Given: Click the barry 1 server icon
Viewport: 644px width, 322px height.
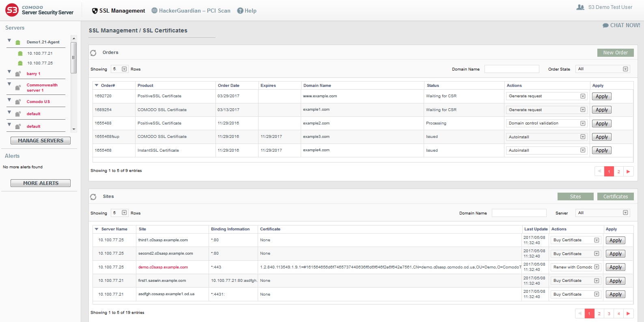Looking at the screenshot, I should (x=18, y=74).
